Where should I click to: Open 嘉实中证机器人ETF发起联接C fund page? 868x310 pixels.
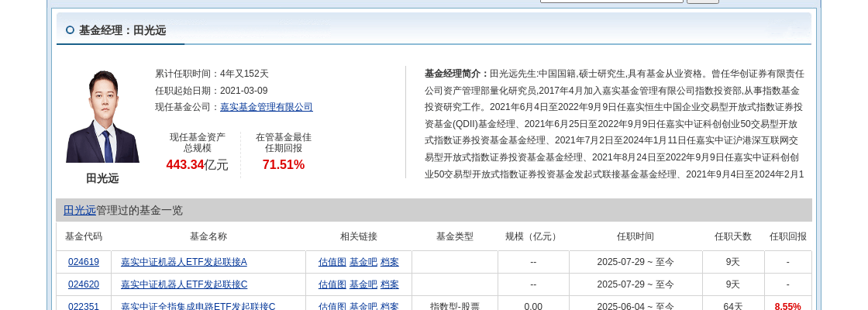point(184,284)
